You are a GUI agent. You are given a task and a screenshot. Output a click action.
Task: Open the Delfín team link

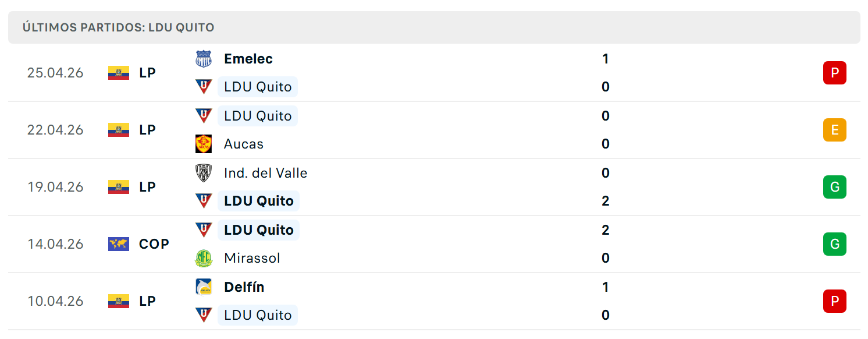(244, 287)
